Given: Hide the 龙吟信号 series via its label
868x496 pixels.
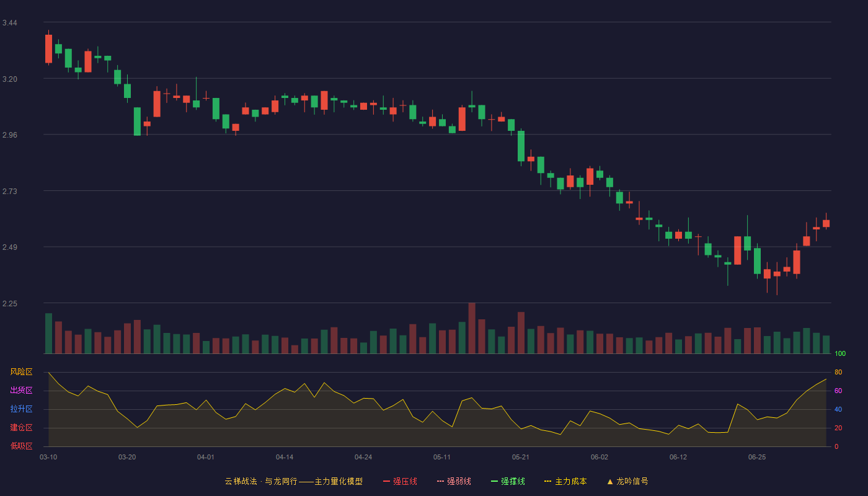Looking at the screenshot, I should pos(632,481).
